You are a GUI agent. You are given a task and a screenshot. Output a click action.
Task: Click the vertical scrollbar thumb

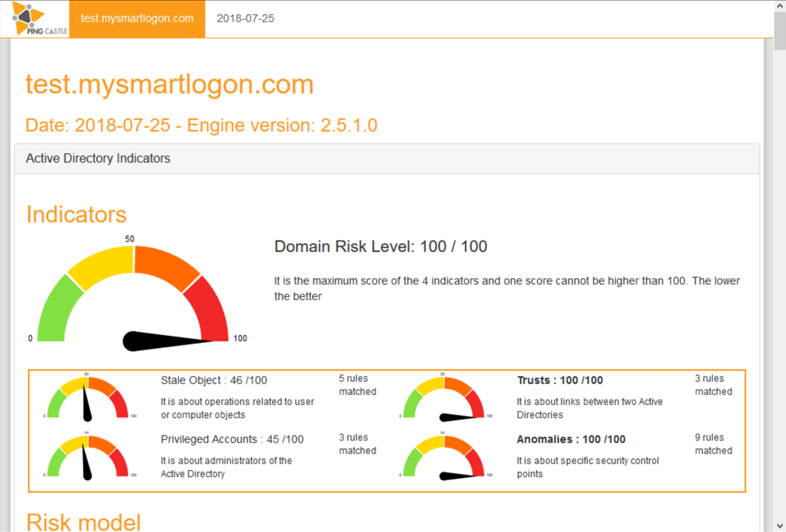[x=780, y=31]
